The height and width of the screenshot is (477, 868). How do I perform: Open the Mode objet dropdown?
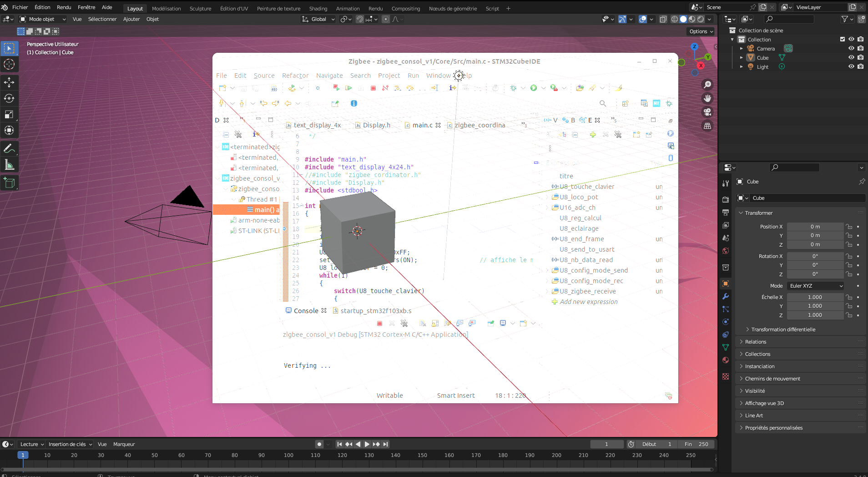pyautogui.click(x=43, y=19)
